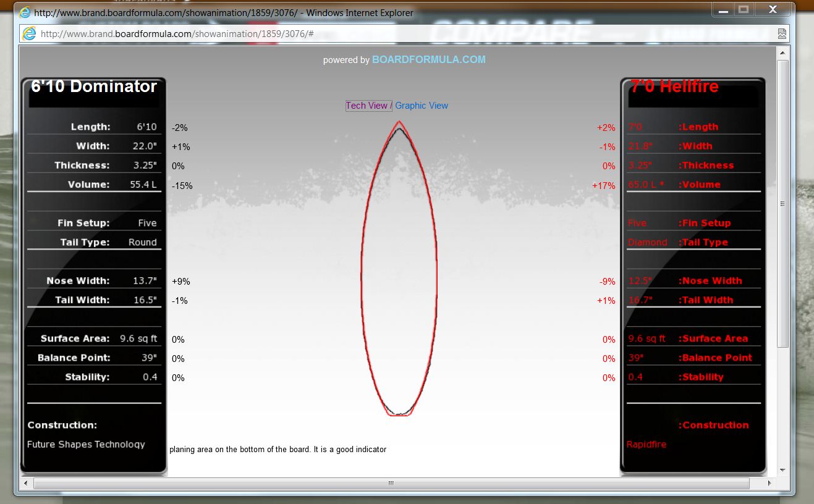Screen dimensions: 814x504
Task: Click the vertical scrollbar thumb
Action: (782, 204)
